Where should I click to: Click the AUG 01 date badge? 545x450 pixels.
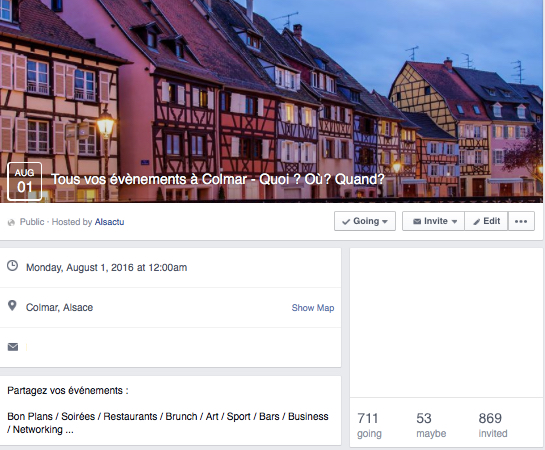(x=24, y=181)
